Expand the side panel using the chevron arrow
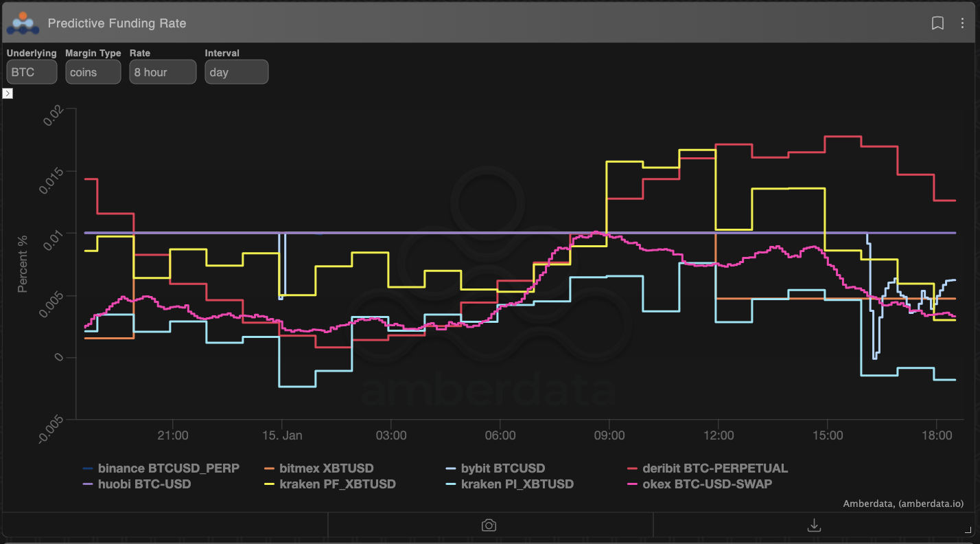This screenshot has height=544, width=980. point(8,93)
